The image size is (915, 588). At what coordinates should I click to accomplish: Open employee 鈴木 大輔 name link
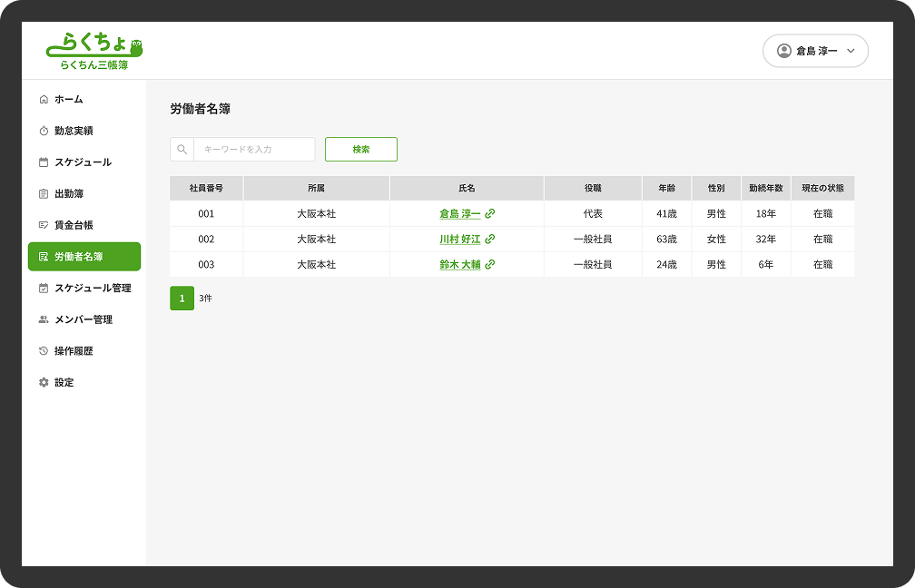[460, 265]
